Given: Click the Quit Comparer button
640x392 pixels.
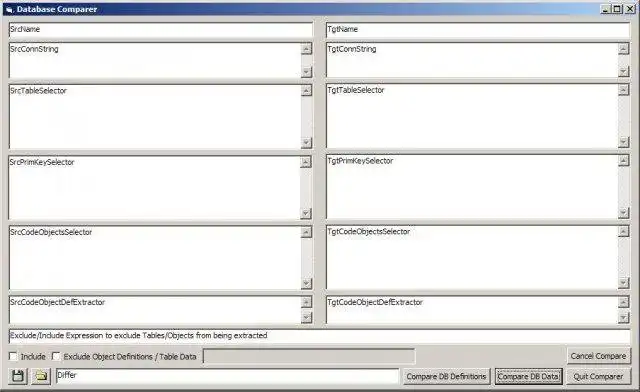Looking at the screenshot, I should 598,376.
